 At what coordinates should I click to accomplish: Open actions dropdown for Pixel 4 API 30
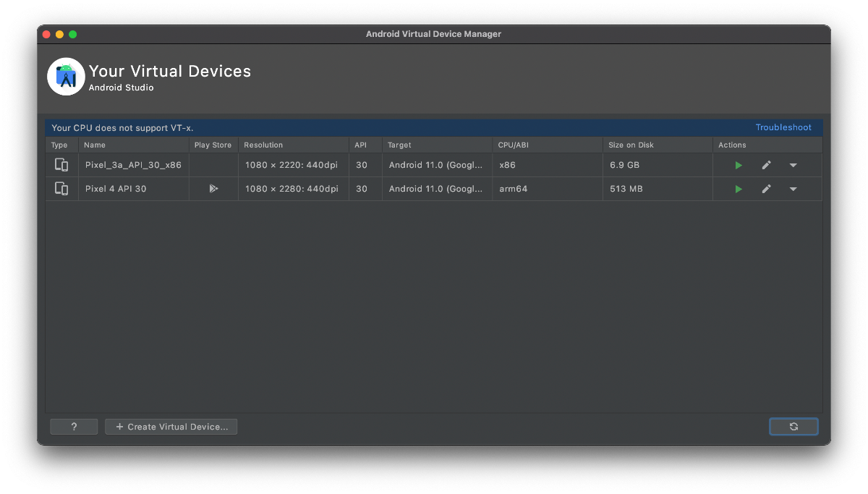tap(793, 189)
